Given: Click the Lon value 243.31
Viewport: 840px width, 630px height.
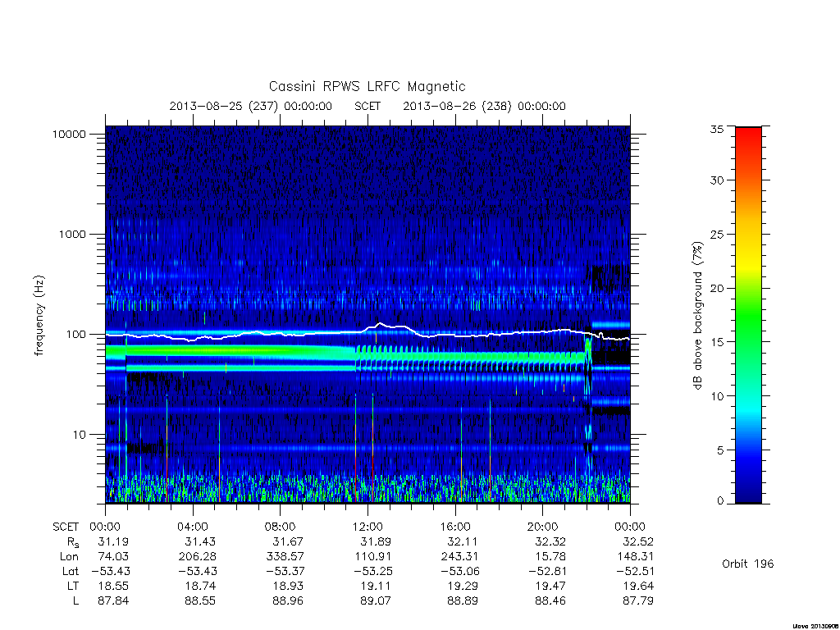Looking at the screenshot, I should click(x=459, y=557).
